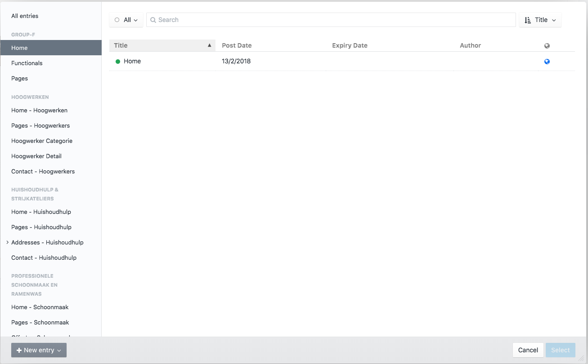Click the blue globe icon on the Home row
The width and height of the screenshot is (588, 364).
coord(547,61)
